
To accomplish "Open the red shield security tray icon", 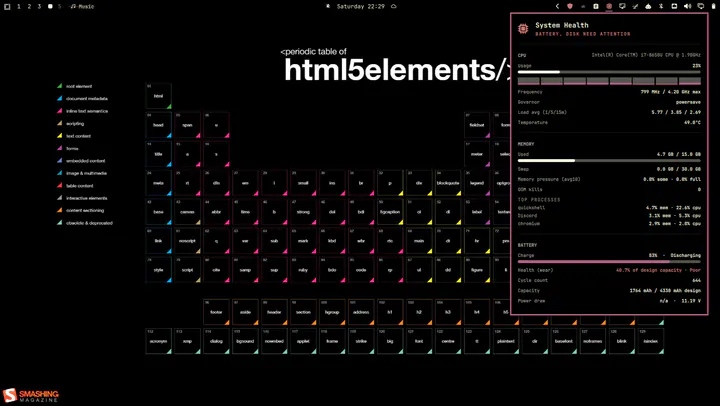I will click(x=570, y=6).
